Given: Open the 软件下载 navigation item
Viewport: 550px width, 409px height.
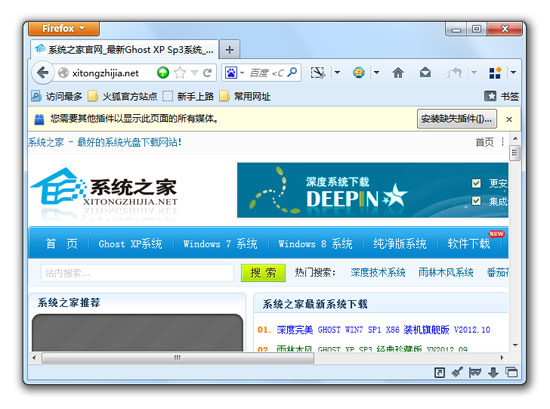Looking at the screenshot, I should click(x=469, y=243).
